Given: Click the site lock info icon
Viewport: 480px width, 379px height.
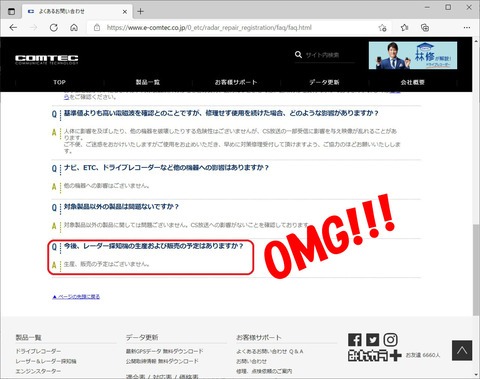Looking at the screenshot, I should [x=97, y=28].
